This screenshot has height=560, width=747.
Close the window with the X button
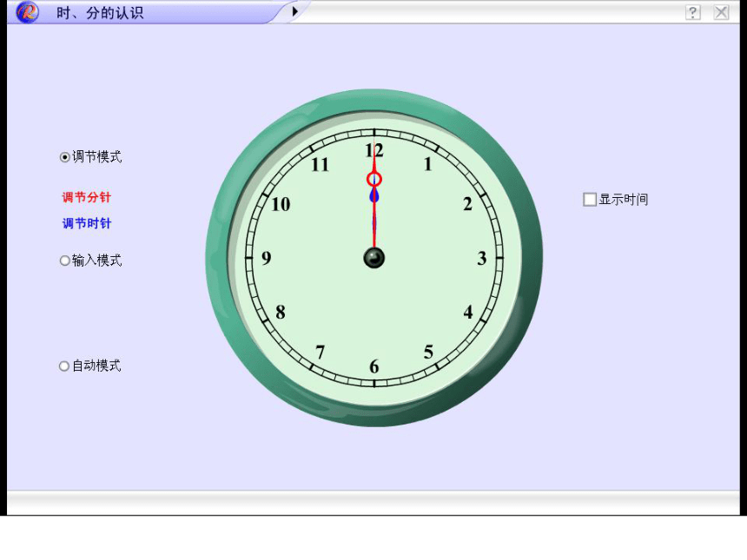tap(721, 12)
